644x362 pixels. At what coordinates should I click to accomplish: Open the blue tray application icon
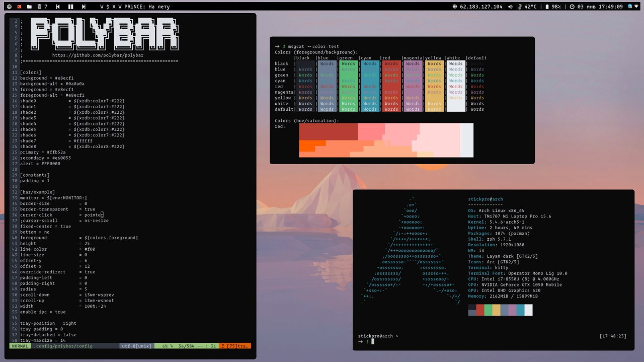click(x=630, y=7)
